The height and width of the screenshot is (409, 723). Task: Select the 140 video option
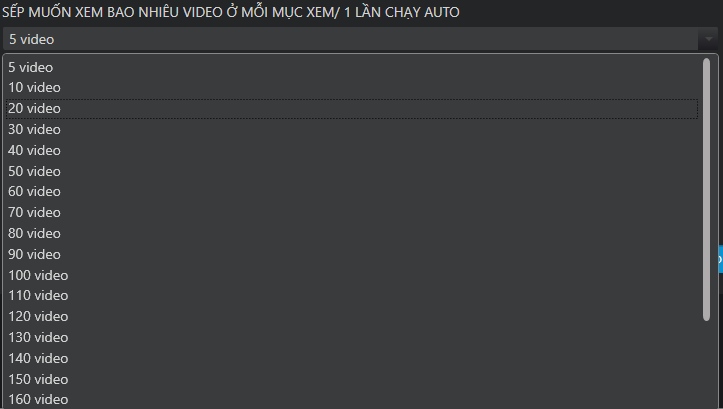[x=352, y=358]
